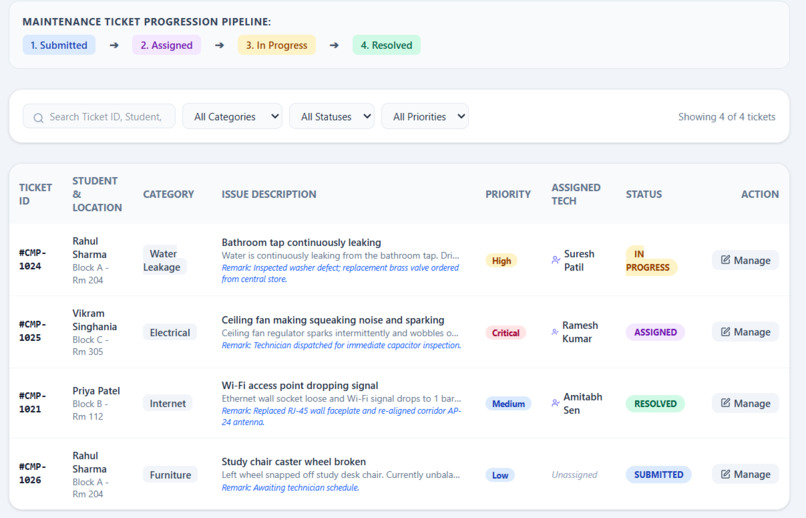The image size is (806, 518).
Task: Focus the Search Ticket ID input field
Action: click(99, 117)
